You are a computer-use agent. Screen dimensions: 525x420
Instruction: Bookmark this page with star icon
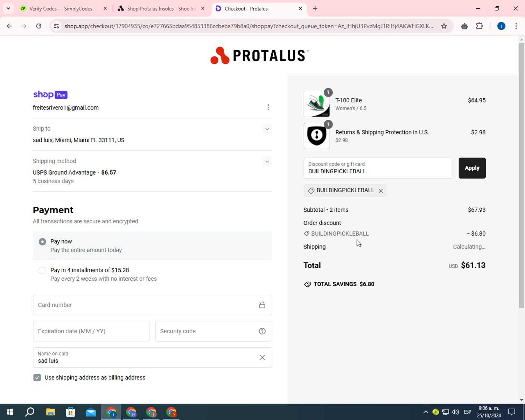(x=444, y=26)
